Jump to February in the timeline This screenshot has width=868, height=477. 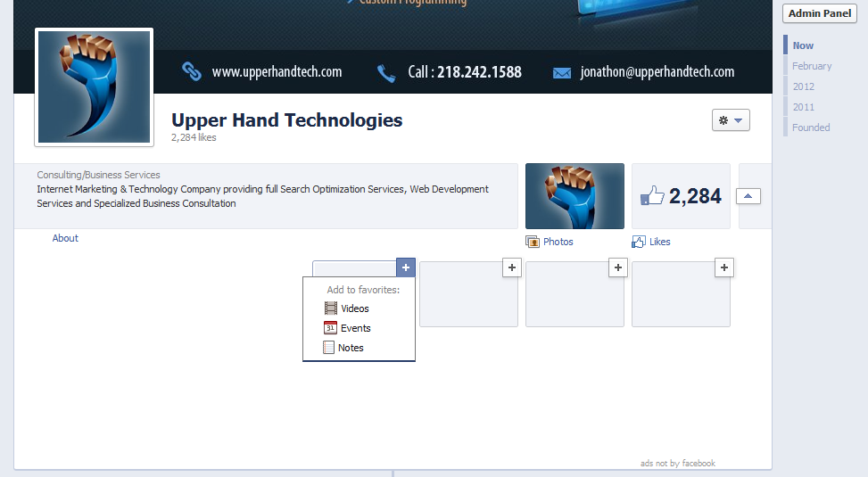[x=812, y=66]
